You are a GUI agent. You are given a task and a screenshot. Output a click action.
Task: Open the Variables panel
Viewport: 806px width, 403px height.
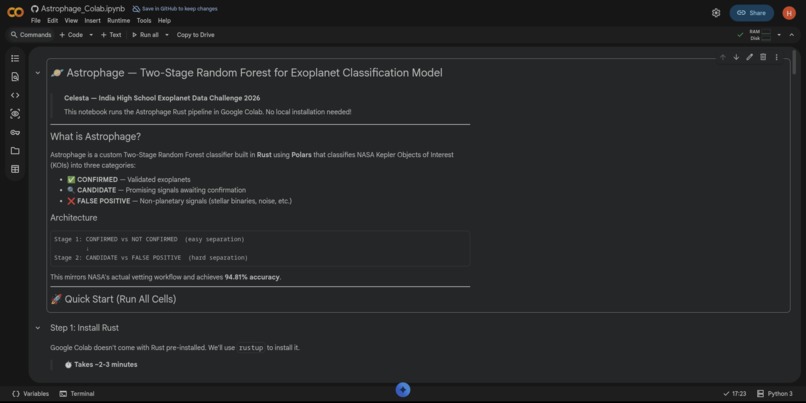(x=30, y=394)
